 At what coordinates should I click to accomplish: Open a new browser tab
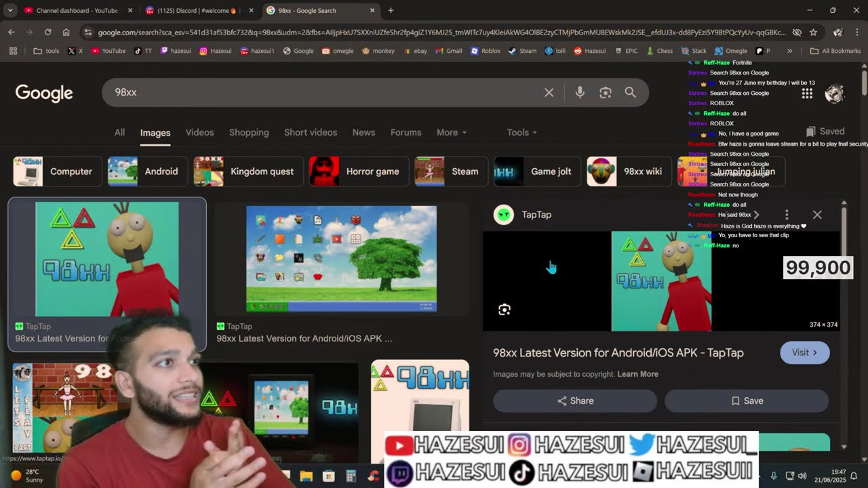(x=391, y=10)
